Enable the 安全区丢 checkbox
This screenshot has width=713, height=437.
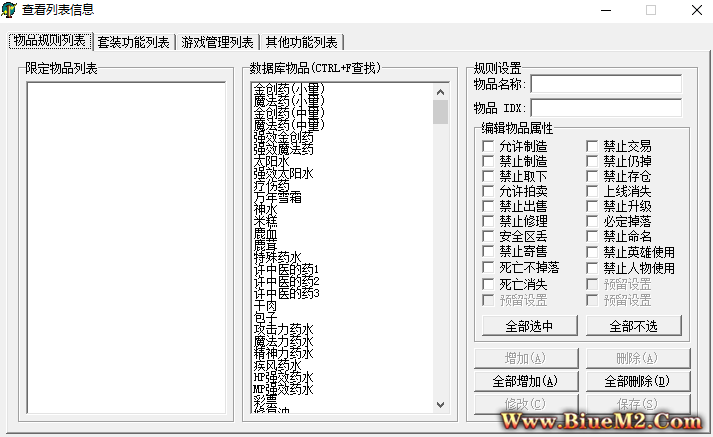(488, 236)
